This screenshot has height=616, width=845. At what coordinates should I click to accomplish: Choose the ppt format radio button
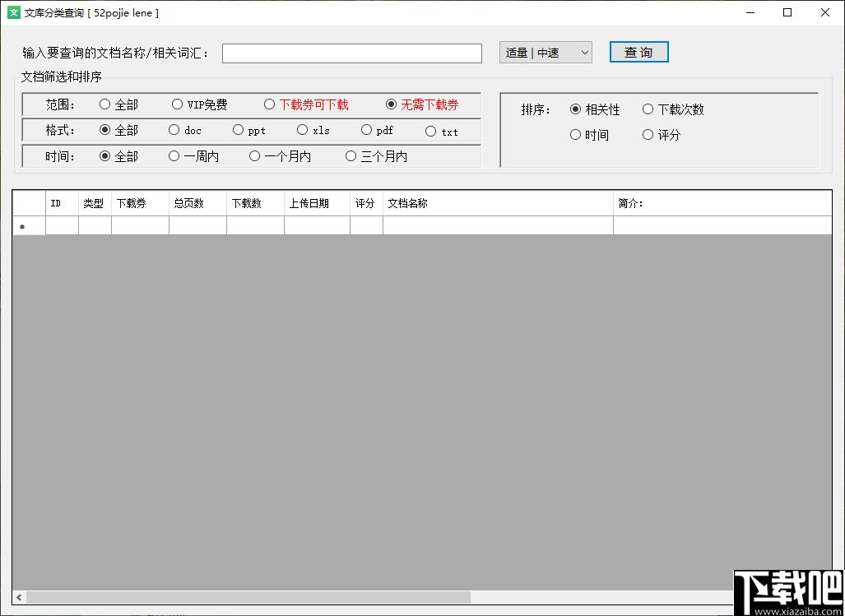coord(249,130)
